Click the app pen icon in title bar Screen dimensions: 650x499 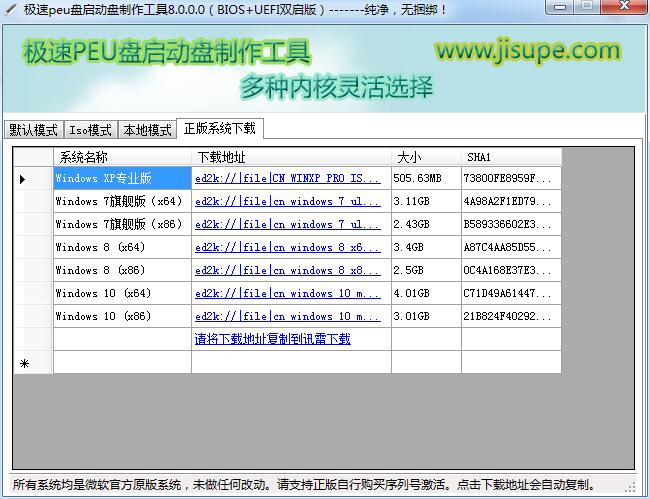click(x=10, y=9)
